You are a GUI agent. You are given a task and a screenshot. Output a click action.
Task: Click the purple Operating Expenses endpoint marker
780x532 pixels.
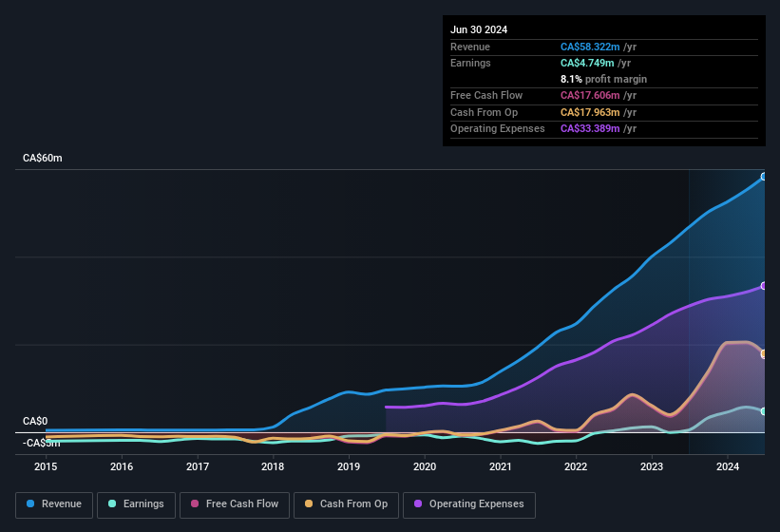(764, 286)
